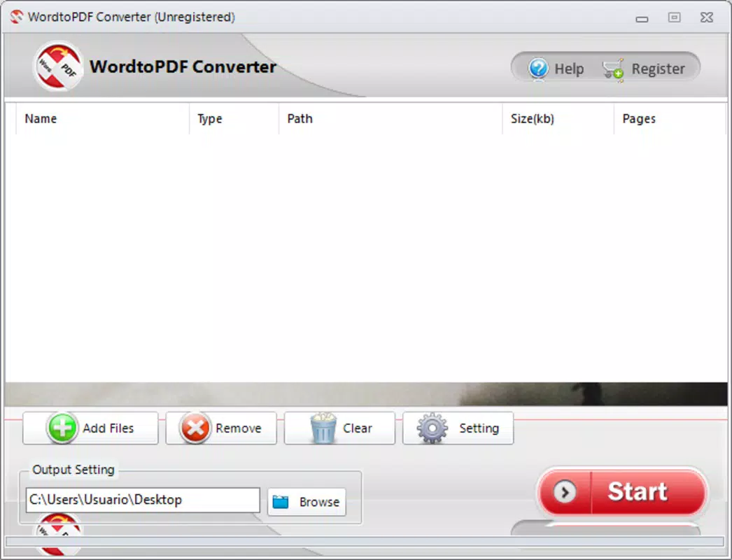Viewport: 732px width, 560px height.
Task: Maximize the WordtoPDF Converter window
Action: (x=674, y=17)
